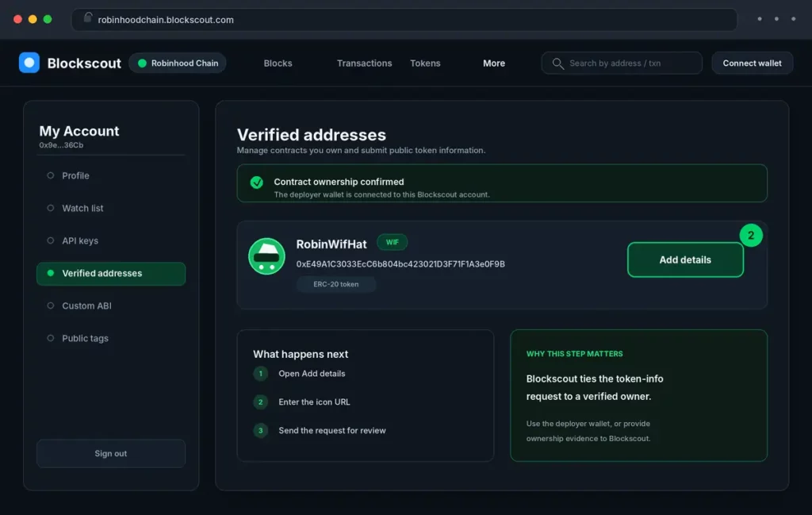Viewport: 812px width, 515px height.
Task: Click the green checkmark confirmation icon
Action: coord(256,183)
